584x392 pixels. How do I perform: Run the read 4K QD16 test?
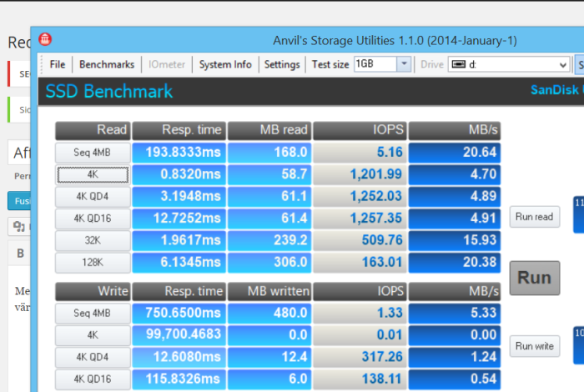92,219
